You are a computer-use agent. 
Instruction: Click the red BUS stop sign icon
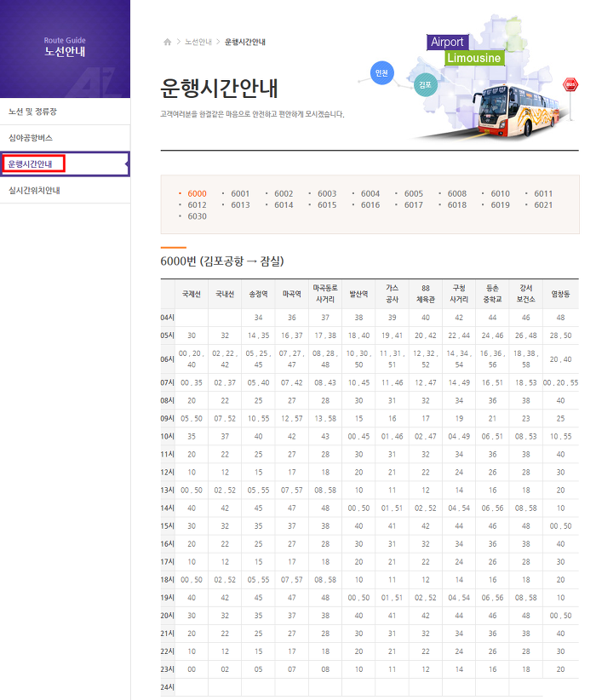point(570,84)
